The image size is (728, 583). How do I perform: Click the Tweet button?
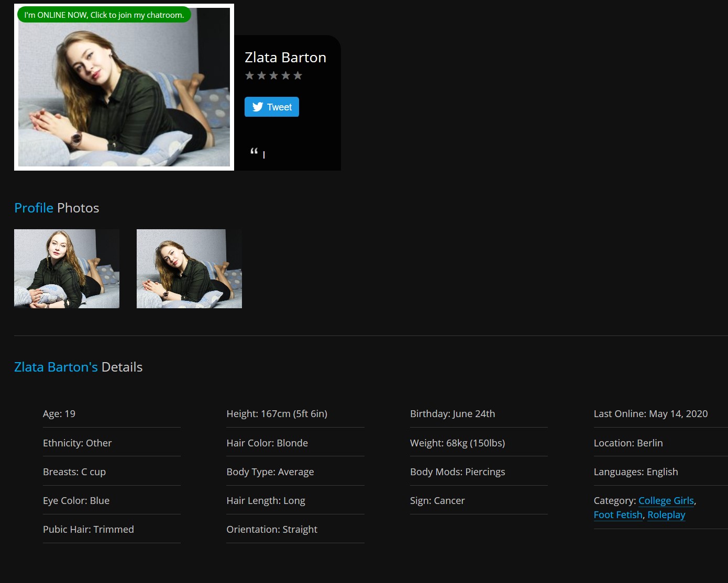pos(271,107)
